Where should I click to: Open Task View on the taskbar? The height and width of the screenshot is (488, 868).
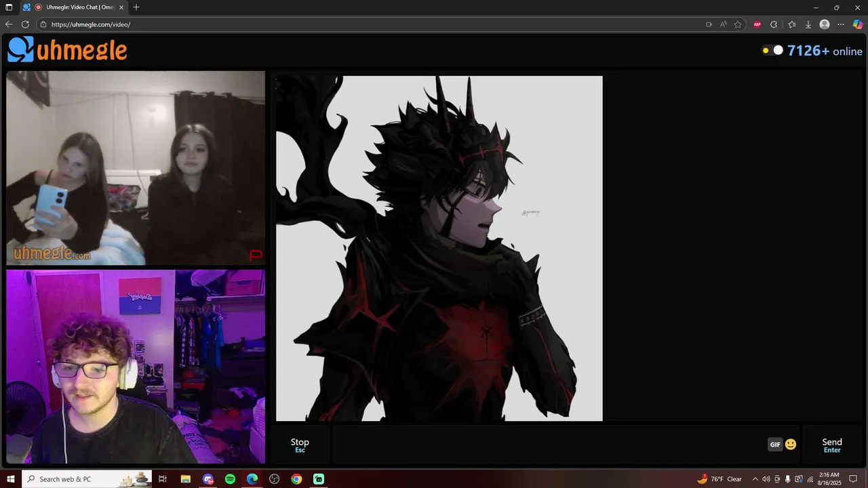[x=163, y=479]
